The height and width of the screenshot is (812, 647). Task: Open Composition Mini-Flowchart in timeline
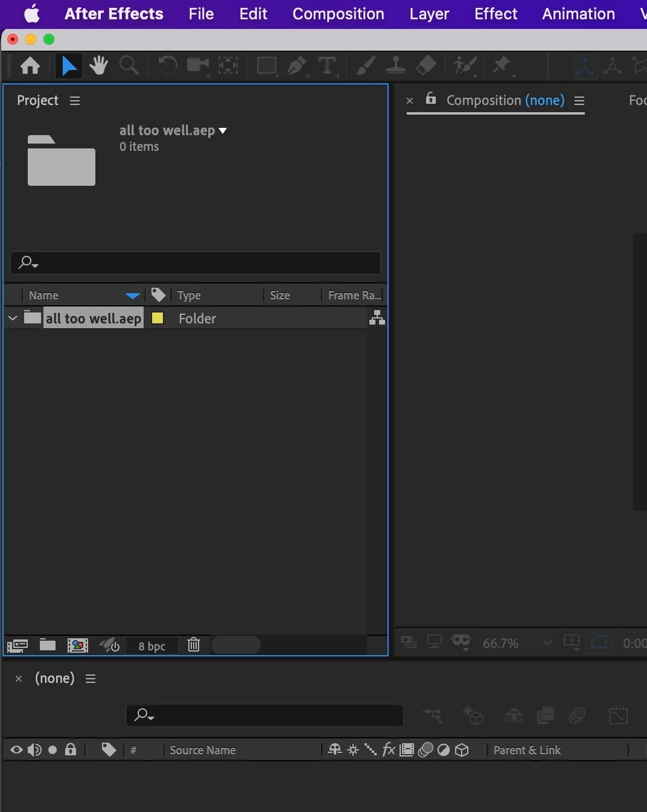click(433, 715)
